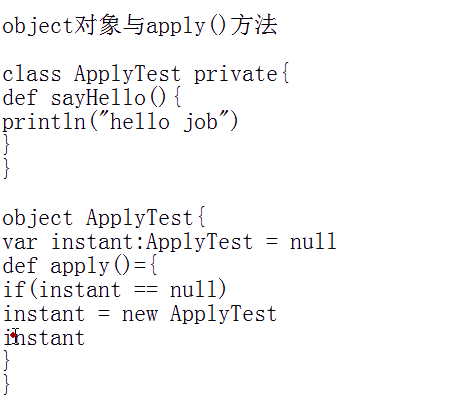Click the opening brace after object ApplyTest

tap(202, 217)
